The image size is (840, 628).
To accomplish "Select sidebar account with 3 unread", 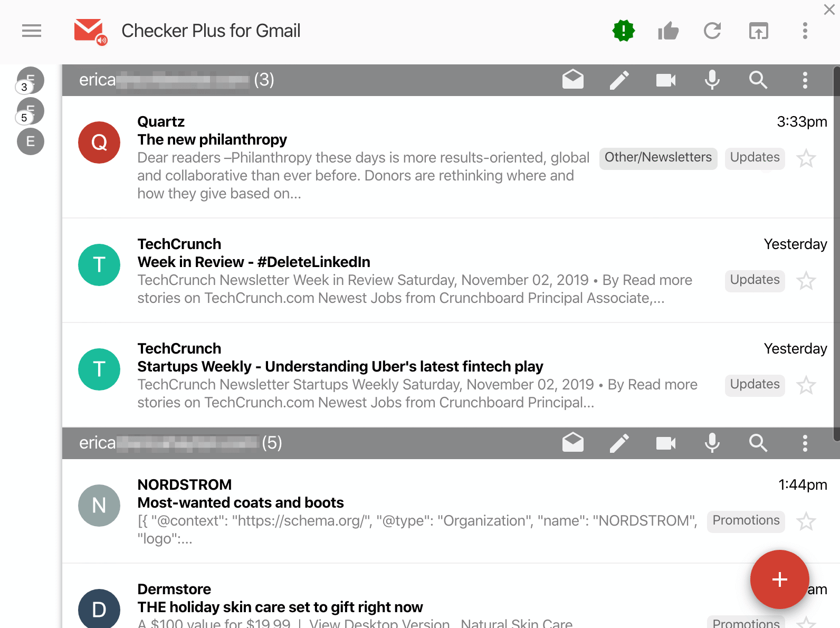I will (x=30, y=81).
